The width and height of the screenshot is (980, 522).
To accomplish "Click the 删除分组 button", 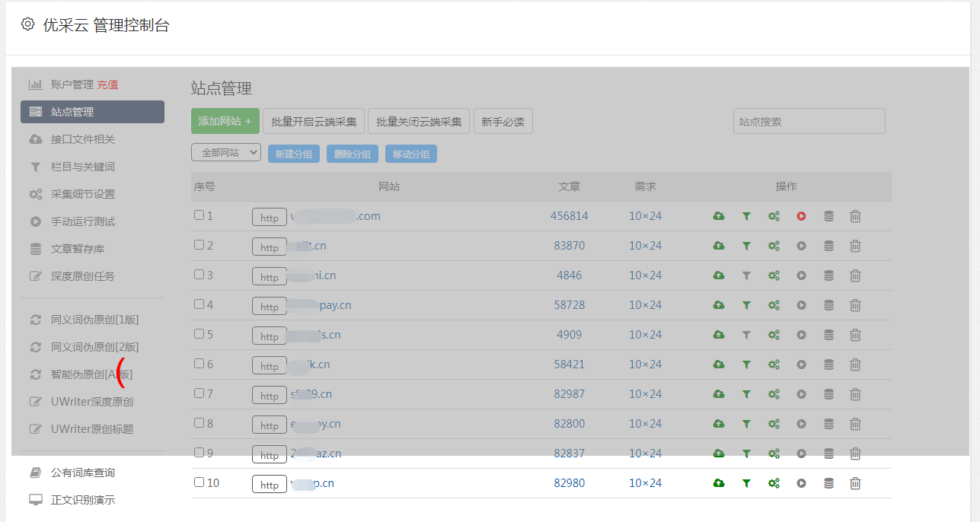I will click(353, 154).
